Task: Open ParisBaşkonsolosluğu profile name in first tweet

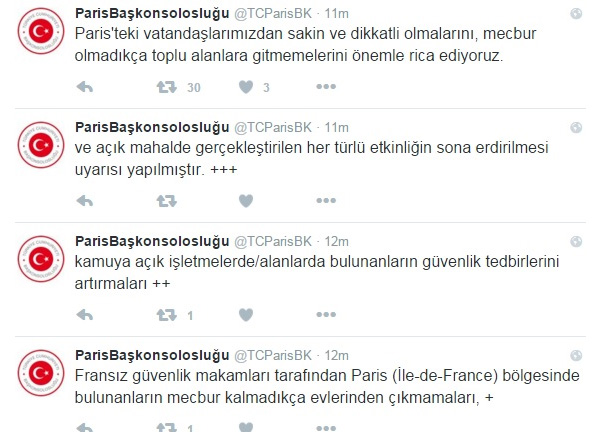Action: tap(152, 13)
